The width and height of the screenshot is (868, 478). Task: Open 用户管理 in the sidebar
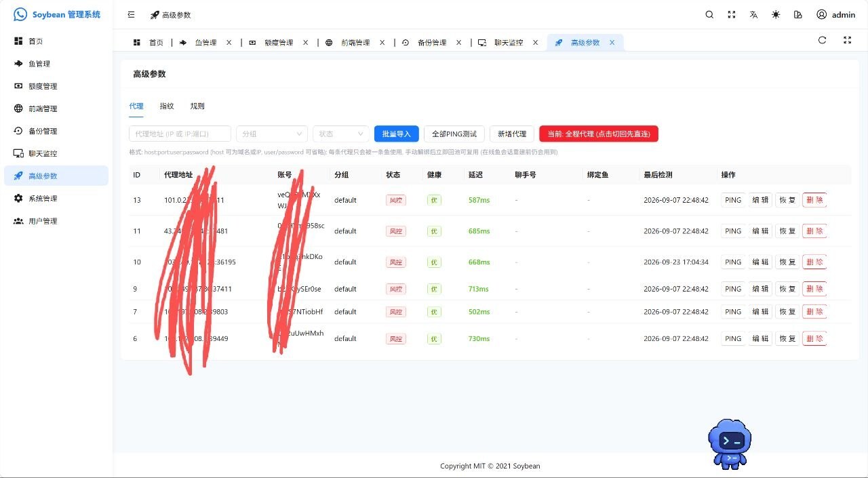[x=56, y=221]
